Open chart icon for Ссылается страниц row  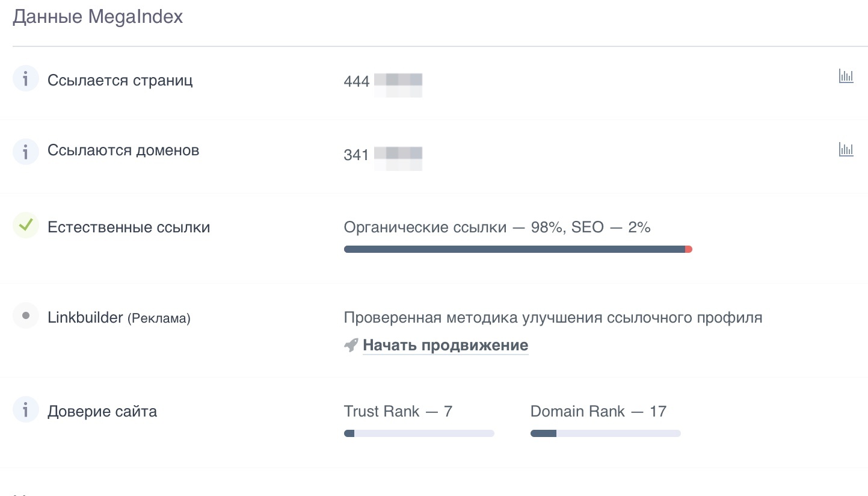(x=846, y=76)
